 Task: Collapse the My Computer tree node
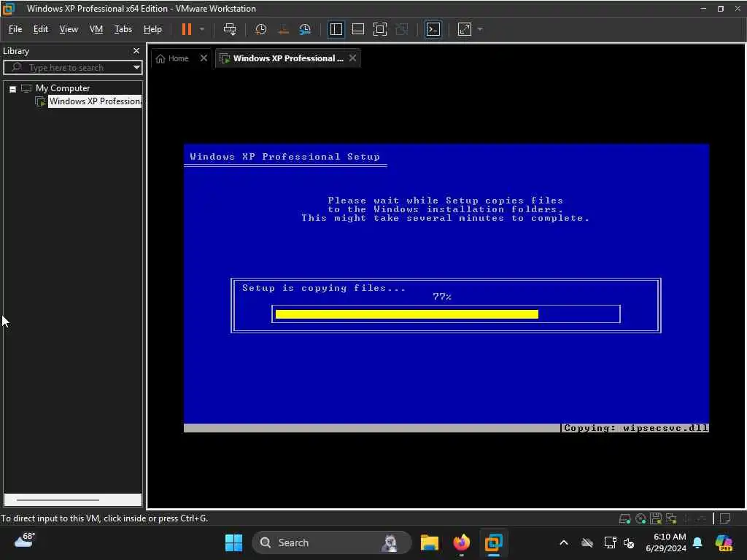(x=13, y=89)
